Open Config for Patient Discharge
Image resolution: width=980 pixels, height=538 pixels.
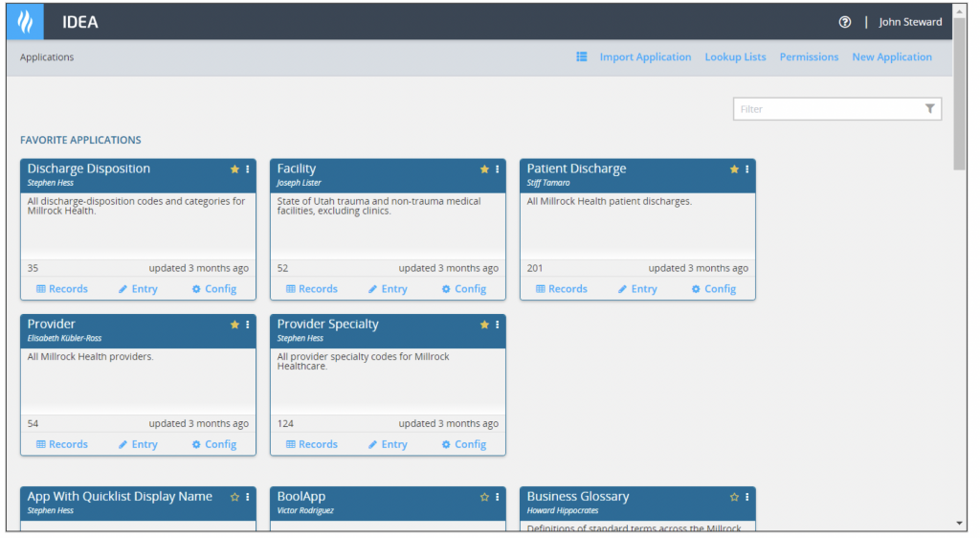tap(713, 289)
